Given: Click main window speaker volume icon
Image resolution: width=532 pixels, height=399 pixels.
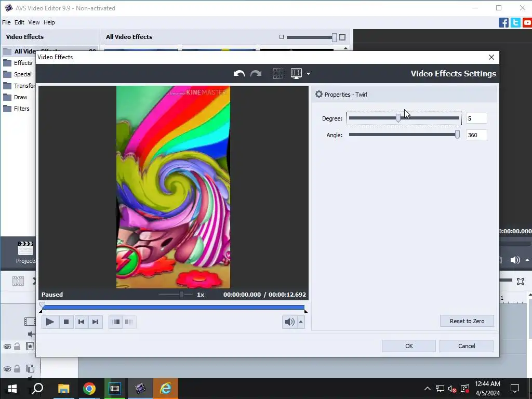Looking at the screenshot, I should coord(515,260).
